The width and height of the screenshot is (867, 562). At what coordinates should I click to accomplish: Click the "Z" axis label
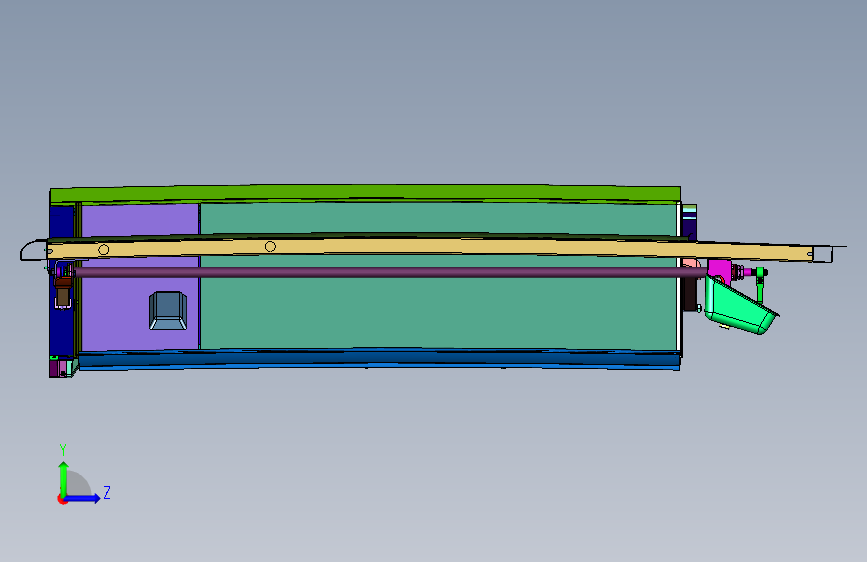tap(107, 492)
